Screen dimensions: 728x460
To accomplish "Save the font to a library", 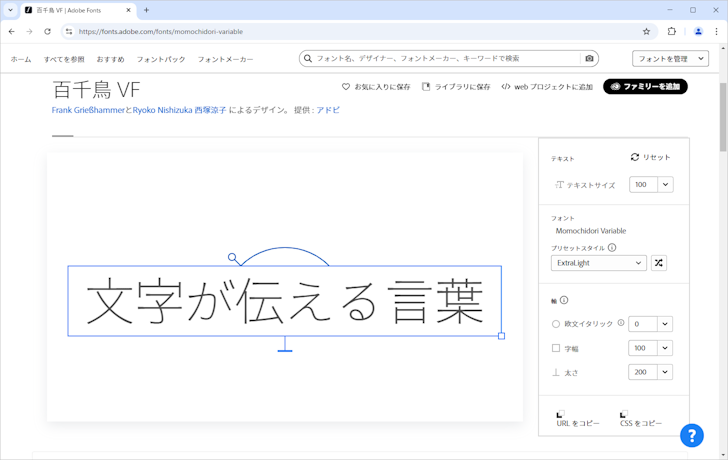I will [456, 87].
